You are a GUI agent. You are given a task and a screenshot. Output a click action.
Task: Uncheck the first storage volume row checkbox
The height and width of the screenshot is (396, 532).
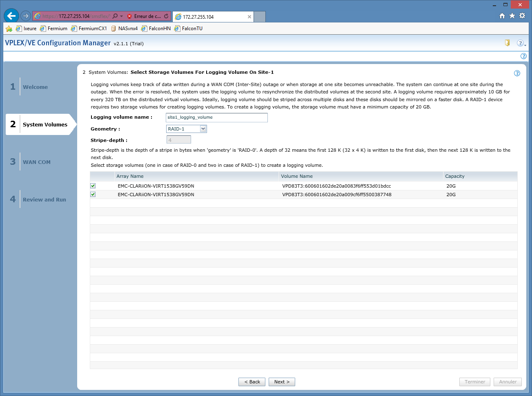(x=93, y=186)
